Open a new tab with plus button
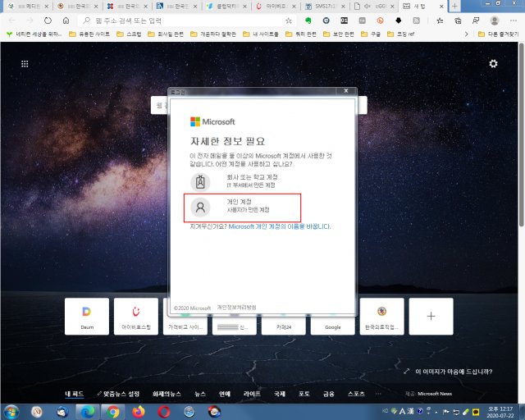Screen dimensions: 525x420 coord(454,7)
